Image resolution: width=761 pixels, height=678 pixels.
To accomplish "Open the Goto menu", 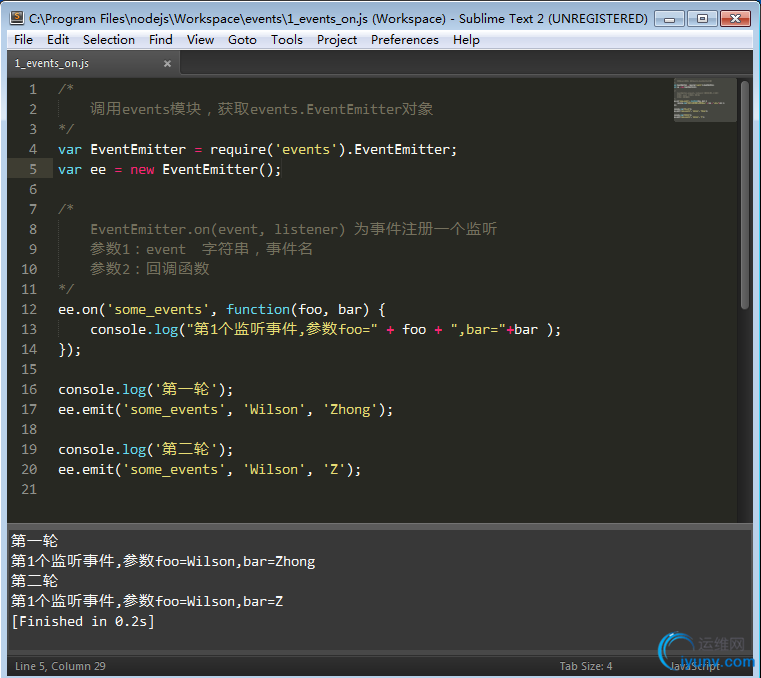I will click(x=242, y=40).
